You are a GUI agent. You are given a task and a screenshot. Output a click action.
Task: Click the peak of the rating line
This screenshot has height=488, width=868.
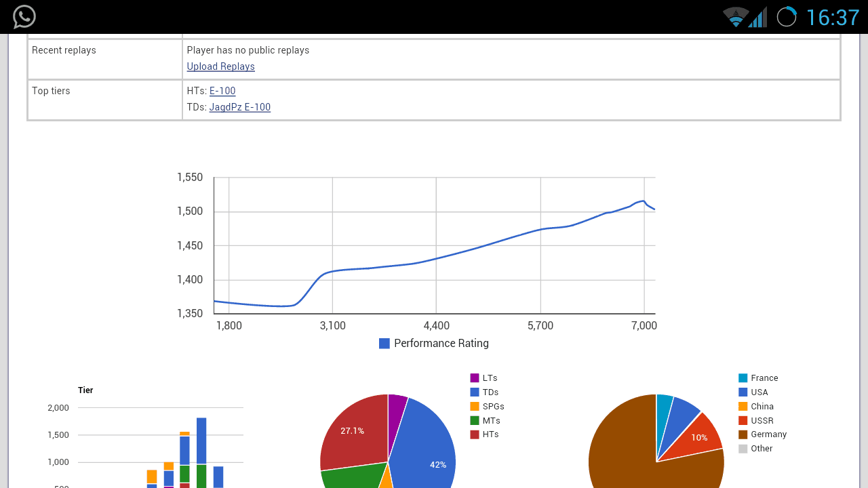642,201
